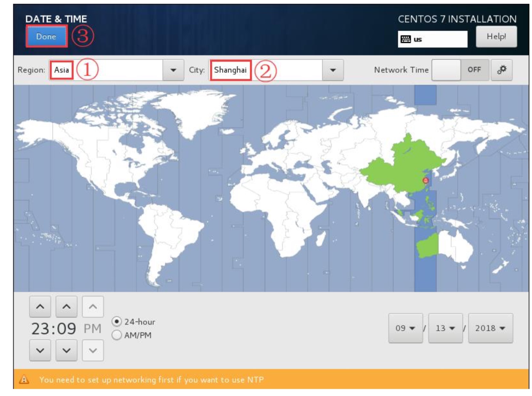Open Network Time settings gear
This screenshot has height=396, width=532.
(501, 70)
